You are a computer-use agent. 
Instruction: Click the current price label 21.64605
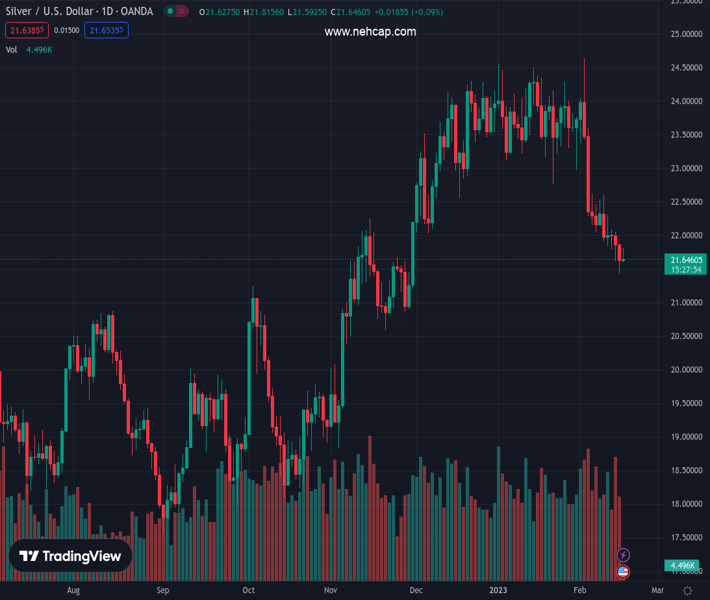tap(687, 260)
